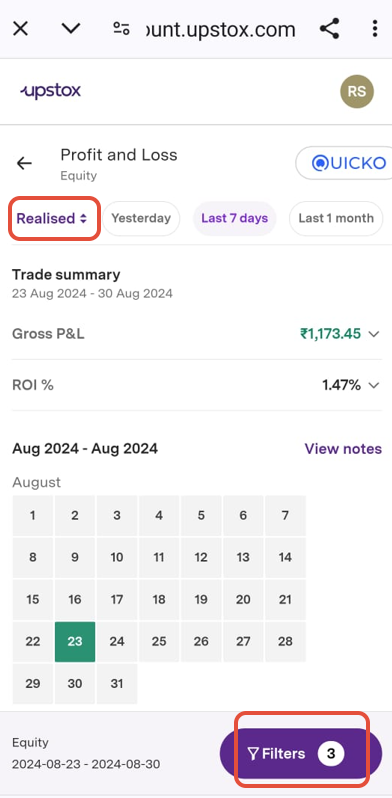Expand the Gross P&L details chevron

374,334
